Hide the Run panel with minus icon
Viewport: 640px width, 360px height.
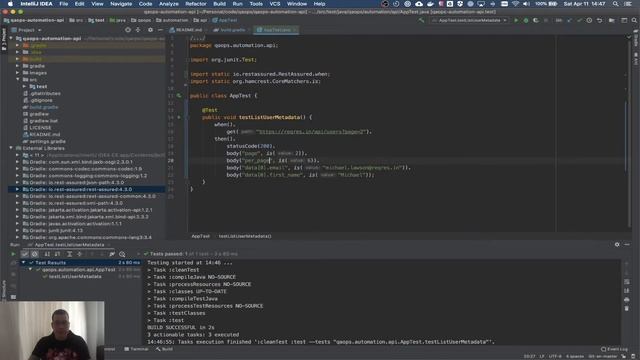[x=627, y=244]
